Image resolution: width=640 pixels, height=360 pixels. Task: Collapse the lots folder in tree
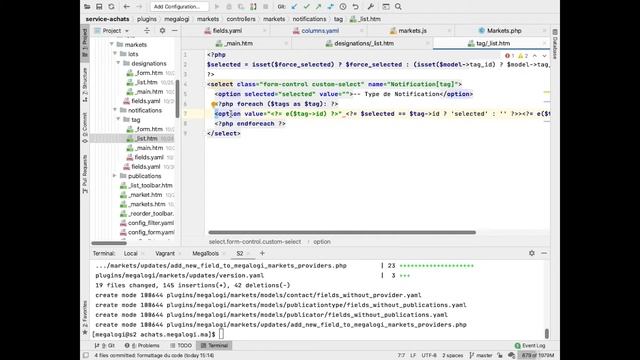(115, 54)
